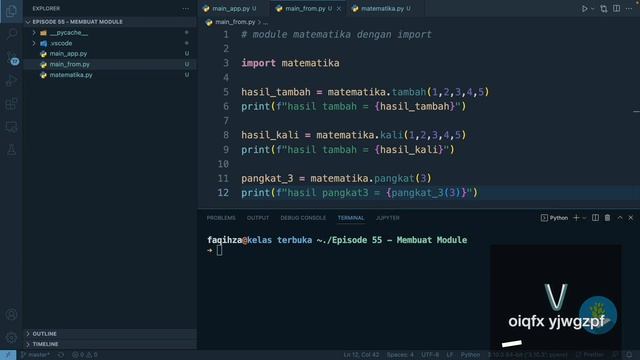Click main_from.py in the breadcrumb

click(235, 22)
